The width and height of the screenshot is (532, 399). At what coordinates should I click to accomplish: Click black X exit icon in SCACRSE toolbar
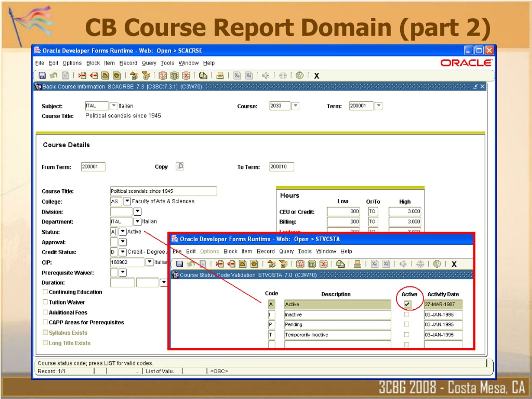[316, 76]
